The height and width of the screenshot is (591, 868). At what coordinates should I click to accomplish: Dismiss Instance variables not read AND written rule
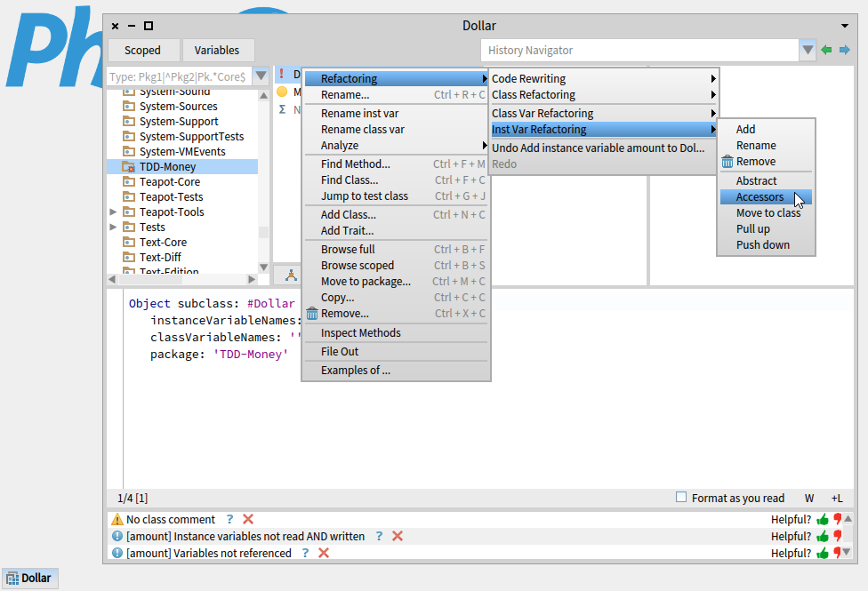[398, 536]
